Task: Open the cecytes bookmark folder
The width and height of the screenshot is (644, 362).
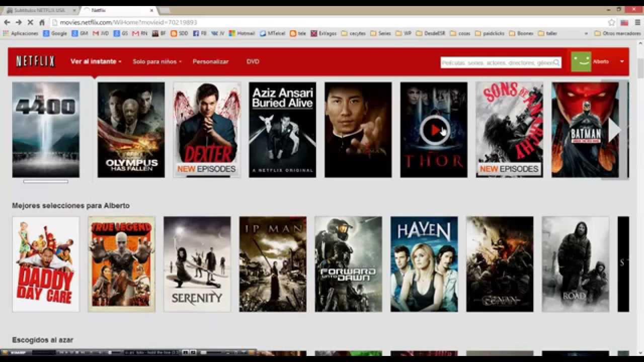Action: point(353,33)
